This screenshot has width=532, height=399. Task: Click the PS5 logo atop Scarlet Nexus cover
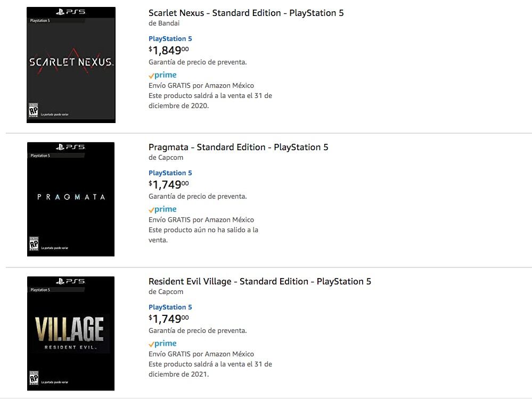pos(70,12)
